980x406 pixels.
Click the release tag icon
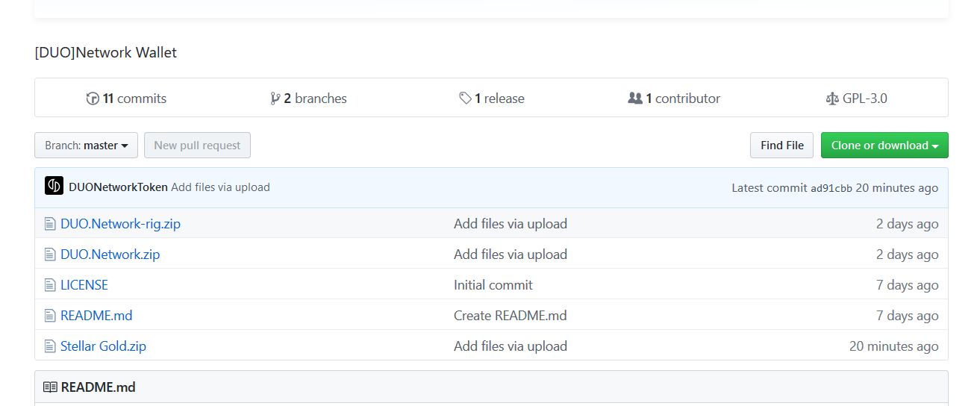coord(465,99)
